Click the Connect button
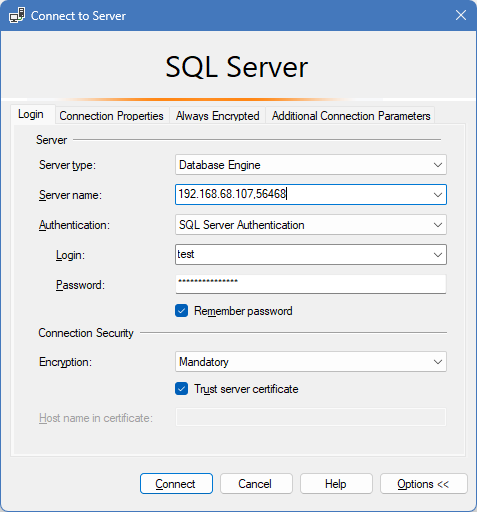This screenshot has height=512, width=477. 176,483
